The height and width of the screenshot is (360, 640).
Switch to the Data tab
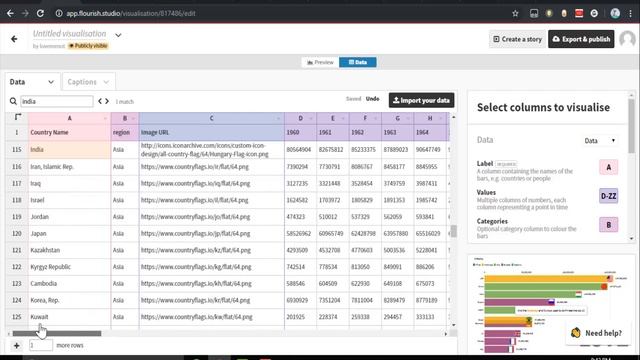pos(358,62)
